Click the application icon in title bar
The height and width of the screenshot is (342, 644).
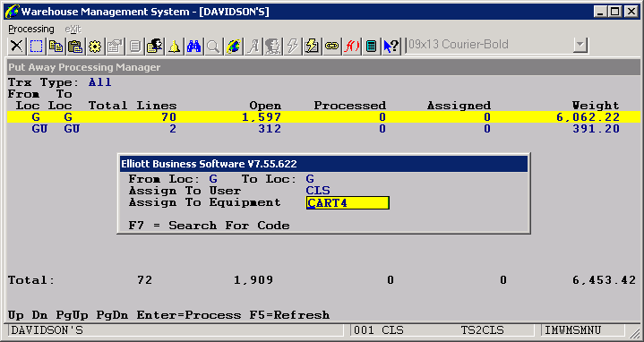[12, 12]
